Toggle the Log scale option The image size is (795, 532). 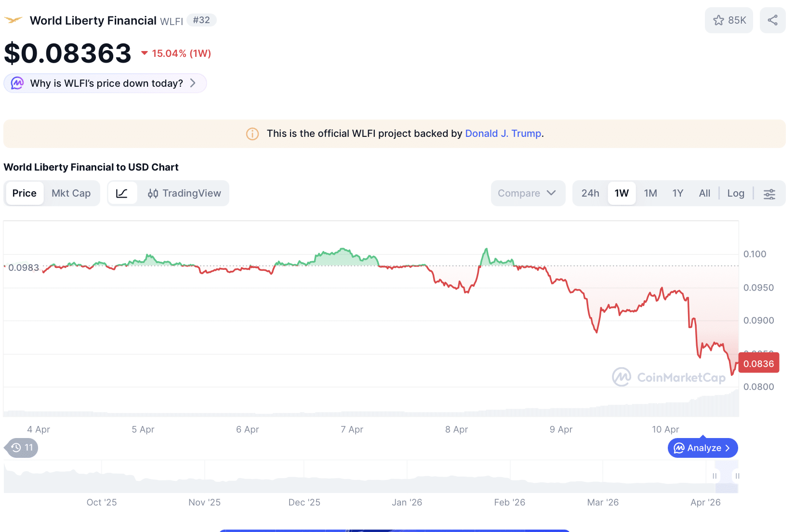(735, 193)
